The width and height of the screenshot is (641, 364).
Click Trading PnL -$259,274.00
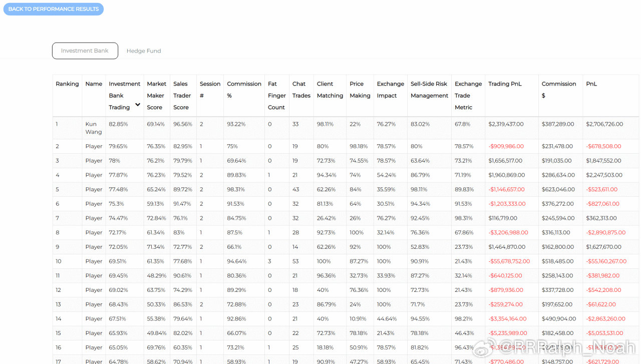click(x=505, y=304)
